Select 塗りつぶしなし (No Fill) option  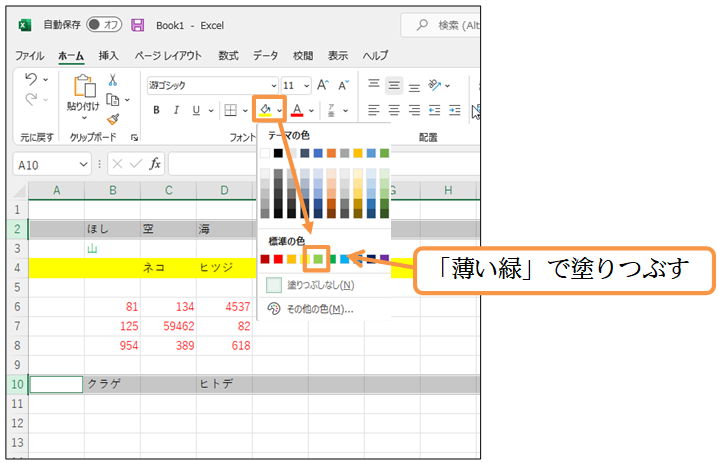(313, 285)
